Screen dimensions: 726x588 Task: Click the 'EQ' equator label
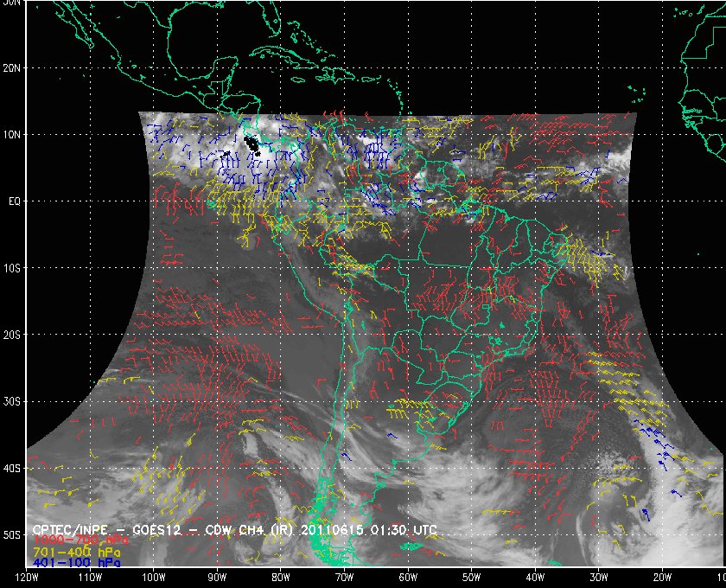click(x=15, y=201)
